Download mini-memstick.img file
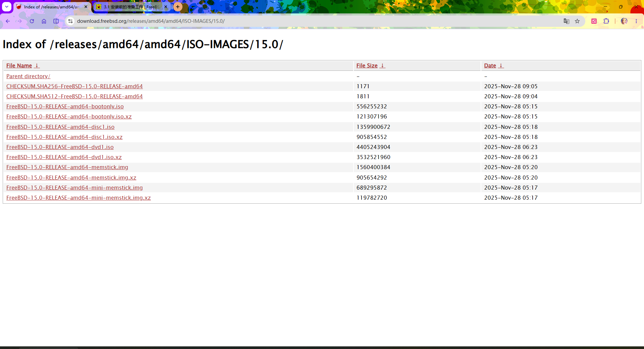The height and width of the screenshot is (349, 644). [x=74, y=188]
